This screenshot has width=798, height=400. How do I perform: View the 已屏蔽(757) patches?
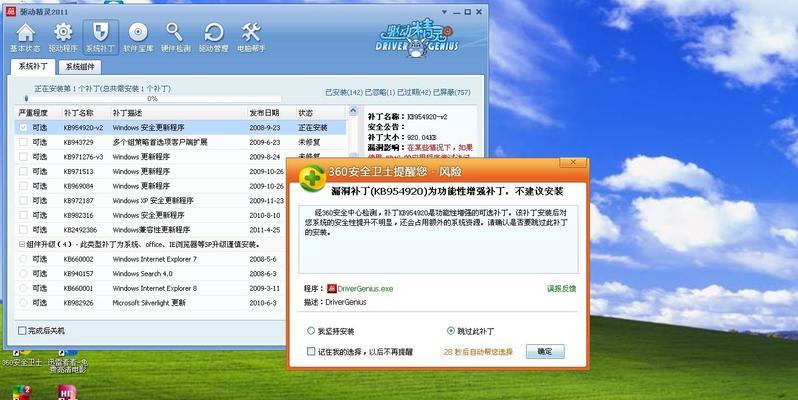click(452, 93)
